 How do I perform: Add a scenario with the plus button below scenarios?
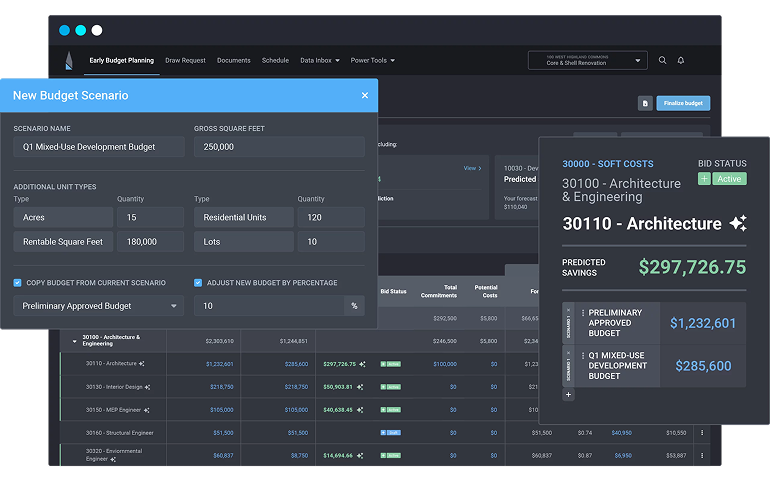569,395
